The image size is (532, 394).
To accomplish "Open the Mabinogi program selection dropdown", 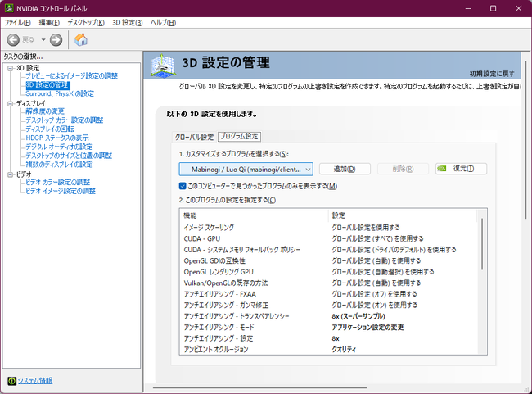I will [x=246, y=169].
